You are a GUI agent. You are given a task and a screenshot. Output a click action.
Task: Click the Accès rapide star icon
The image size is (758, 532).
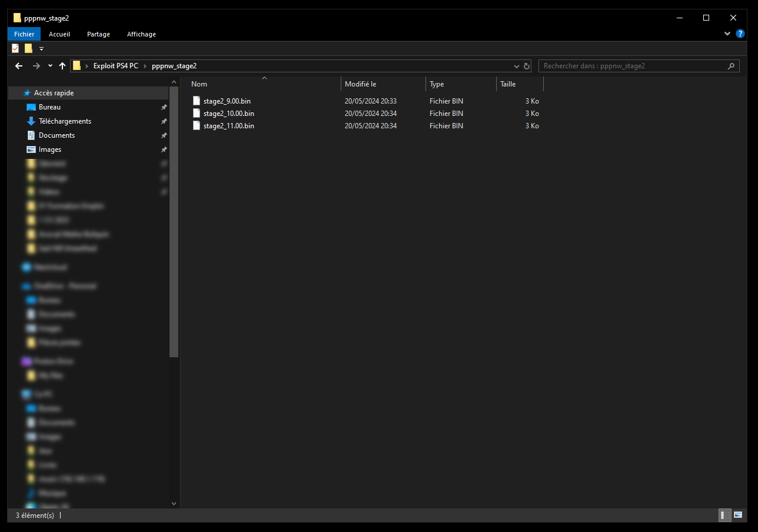click(27, 93)
